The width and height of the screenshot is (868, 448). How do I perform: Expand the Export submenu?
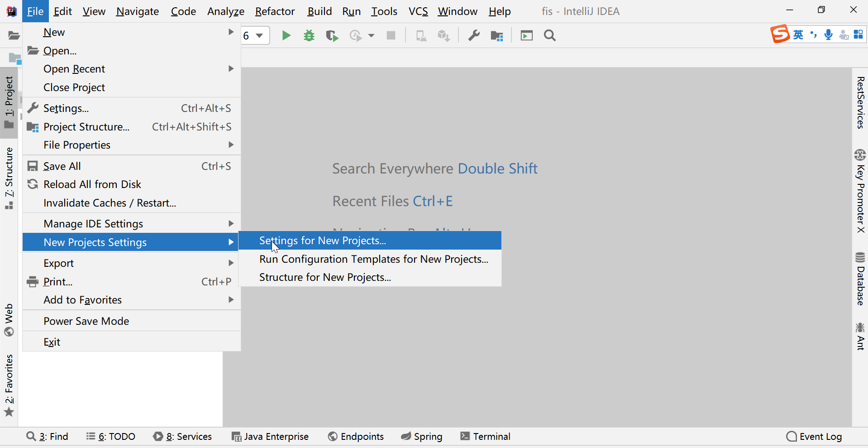click(x=131, y=263)
